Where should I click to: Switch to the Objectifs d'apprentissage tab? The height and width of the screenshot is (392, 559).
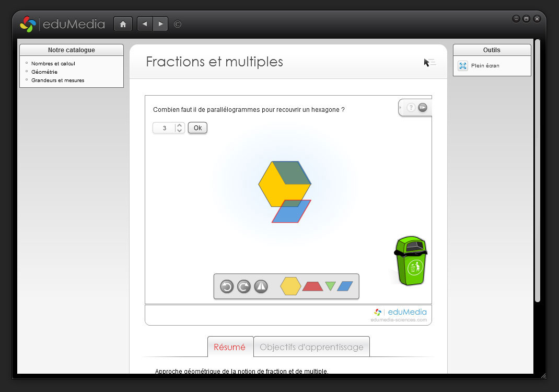tap(311, 347)
